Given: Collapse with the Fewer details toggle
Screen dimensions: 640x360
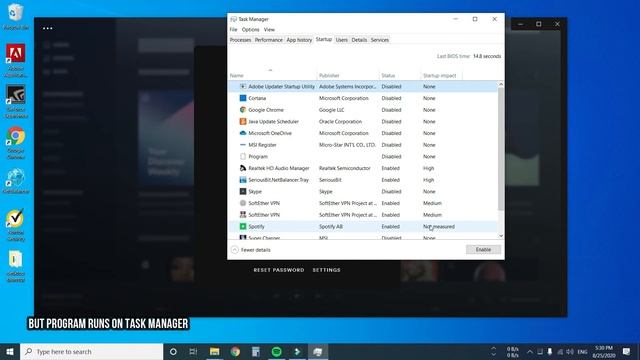Looking at the screenshot, I should point(251,250).
